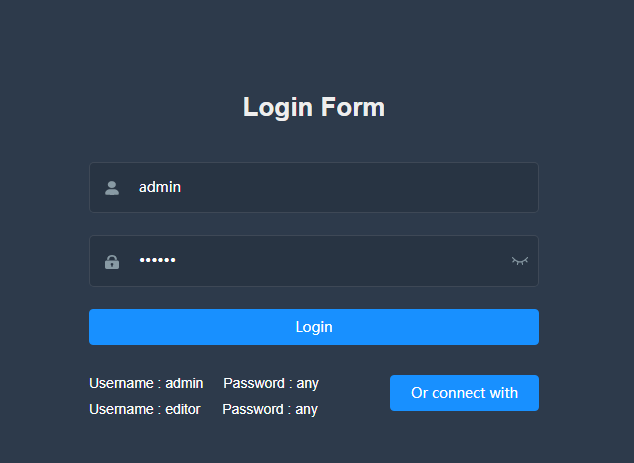The width and height of the screenshot is (634, 463).
Task: Click the Username : editor hint text
Action: point(145,409)
